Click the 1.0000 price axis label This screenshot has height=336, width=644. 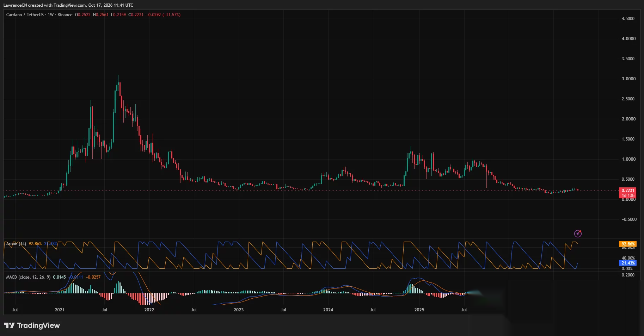click(628, 159)
